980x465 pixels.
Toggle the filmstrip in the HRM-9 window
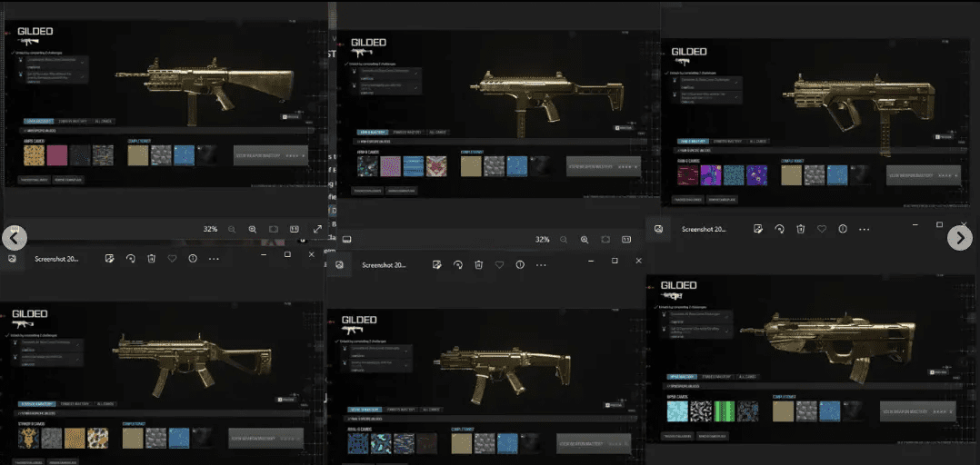[x=347, y=240]
